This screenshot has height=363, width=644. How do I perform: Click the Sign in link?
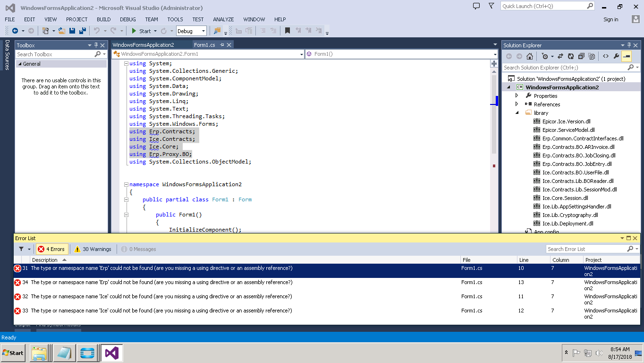click(x=610, y=19)
